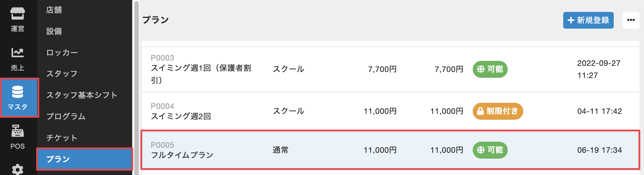The height and width of the screenshot is (175, 644).
Task: Click the 可能 badge for フルタイムプラン
Action: 490,150
